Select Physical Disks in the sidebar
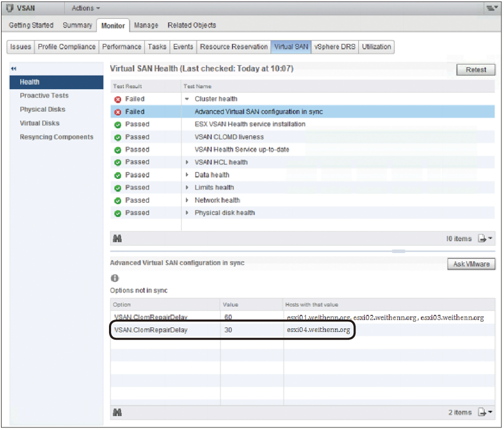This screenshot has height=430, width=504. pyautogui.click(x=43, y=109)
